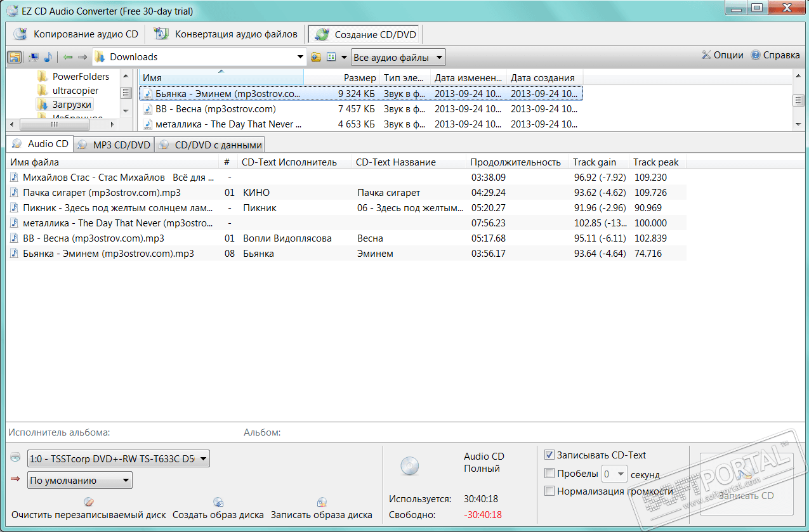This screenshot has height=532, width=809.
Task: Click the music icon of Пикник track row
Action: point(15,208)
